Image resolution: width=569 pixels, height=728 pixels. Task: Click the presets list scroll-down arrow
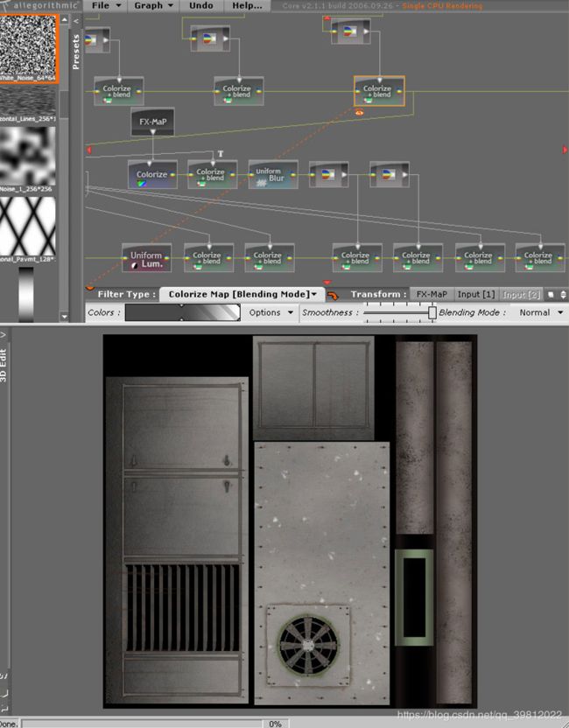pyautogui.click(x=64, y=317)
